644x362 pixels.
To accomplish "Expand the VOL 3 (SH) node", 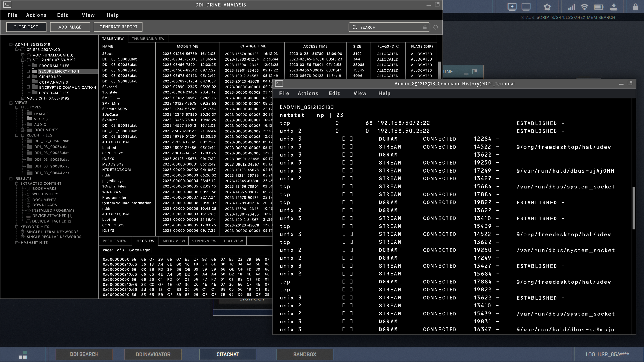I will point(23,98).
